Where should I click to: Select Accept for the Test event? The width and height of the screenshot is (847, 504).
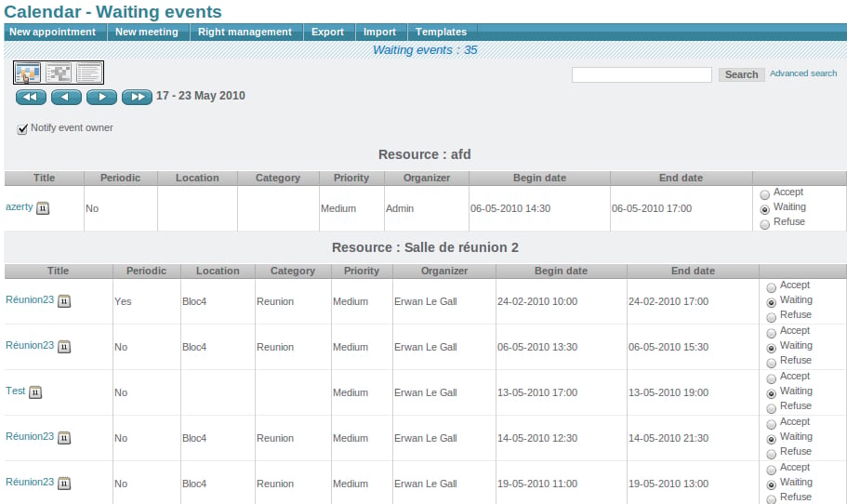point(771,378)
